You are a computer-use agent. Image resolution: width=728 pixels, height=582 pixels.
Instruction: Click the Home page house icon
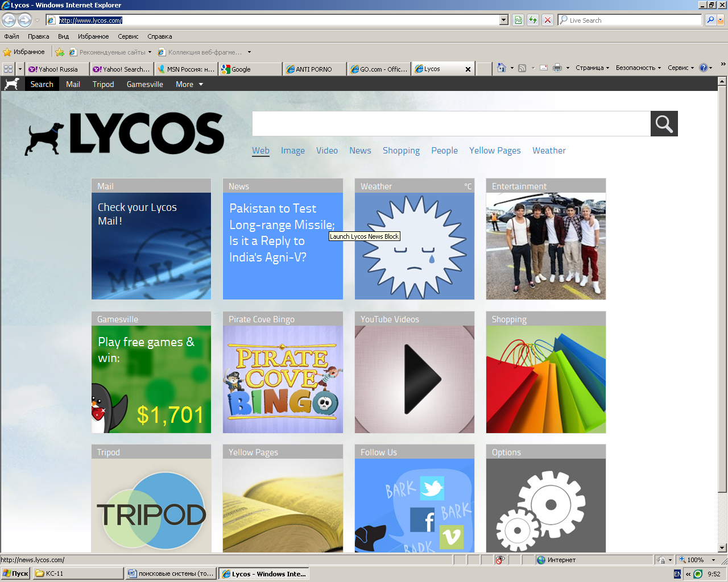[501, 68]
